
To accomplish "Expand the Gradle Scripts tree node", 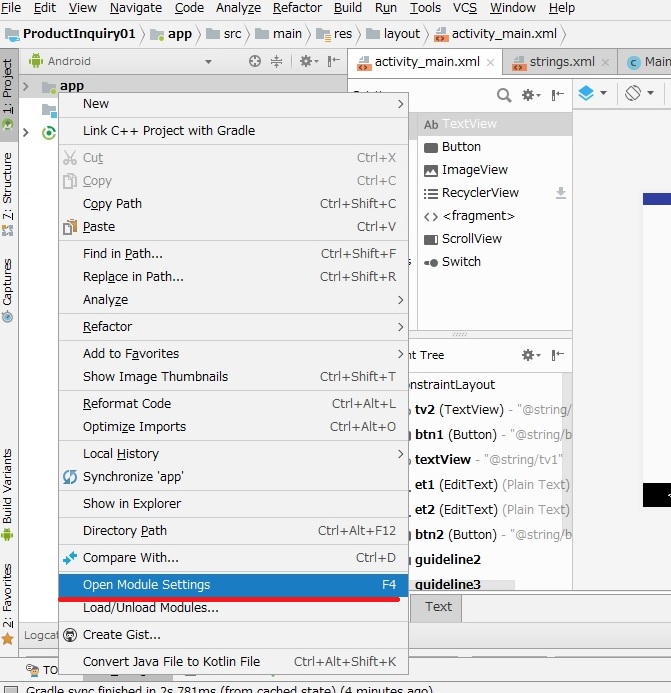I will tap(26, 132).
